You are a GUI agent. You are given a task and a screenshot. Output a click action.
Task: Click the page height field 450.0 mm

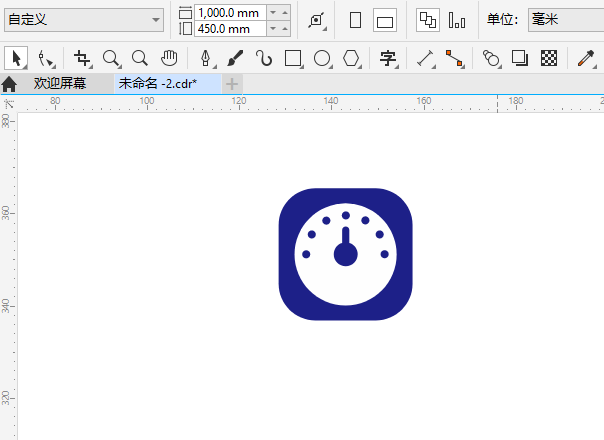click(230, 29)
